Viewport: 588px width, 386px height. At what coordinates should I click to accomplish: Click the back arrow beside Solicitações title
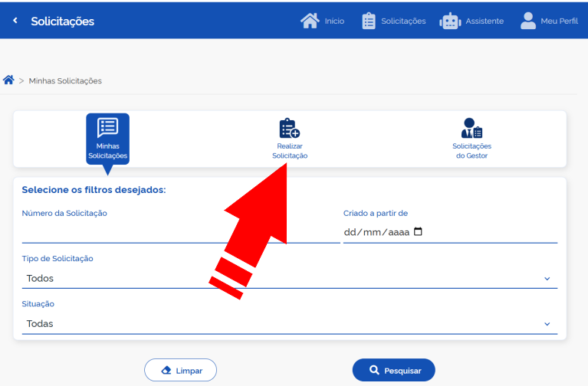[x=15, y=21]
